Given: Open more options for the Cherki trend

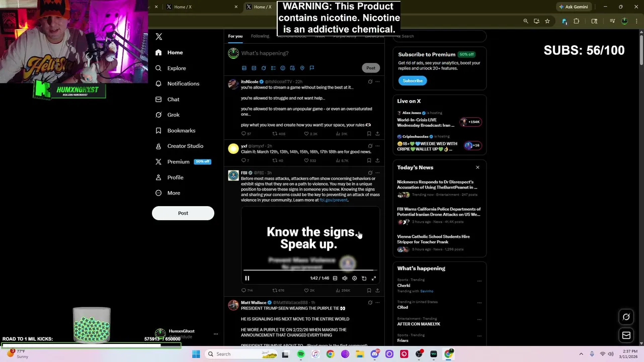Looking at the screenshot, I should coord(479,281).
